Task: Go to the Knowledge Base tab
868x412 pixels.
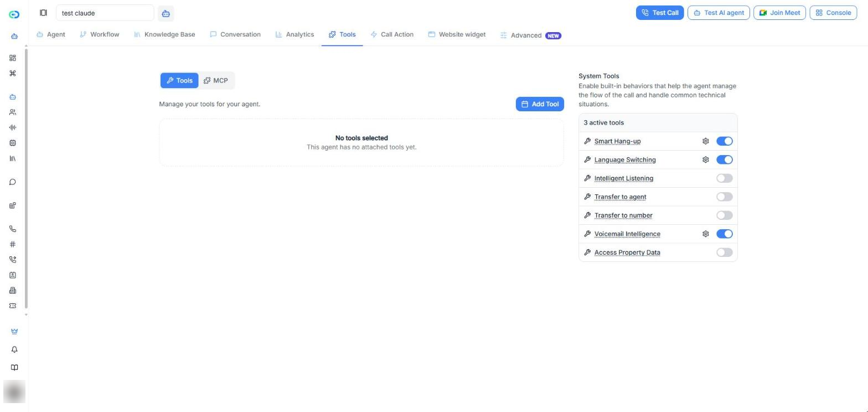Action: coord(164,34)
